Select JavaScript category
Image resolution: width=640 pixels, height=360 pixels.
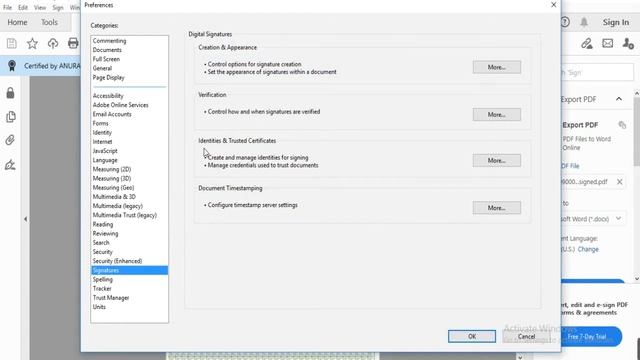tap(105, 151)
